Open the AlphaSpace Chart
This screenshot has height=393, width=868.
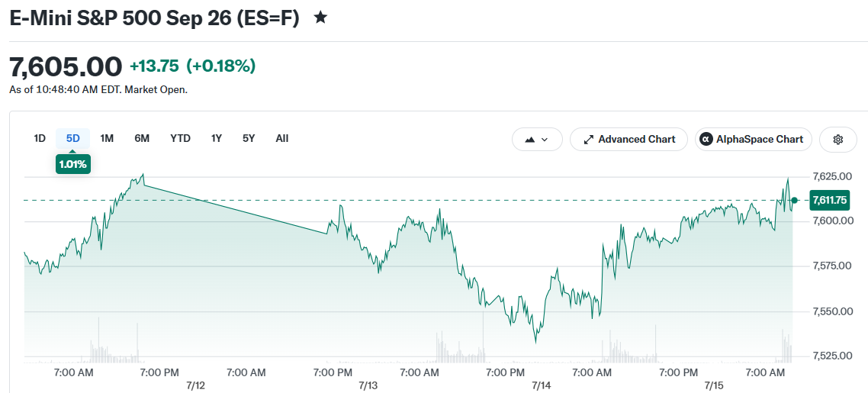(754, 140)
